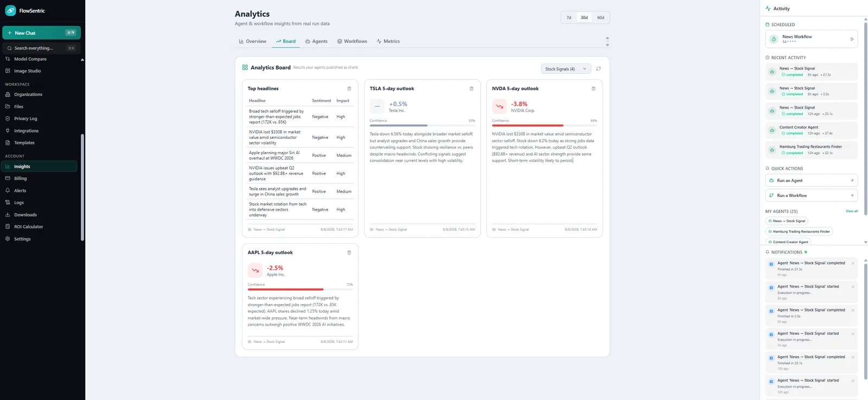Click the 'Apple planning major Siri AI' headline
Image resolution: width=868 pixels, height=400 pixels.
(275, 155)
